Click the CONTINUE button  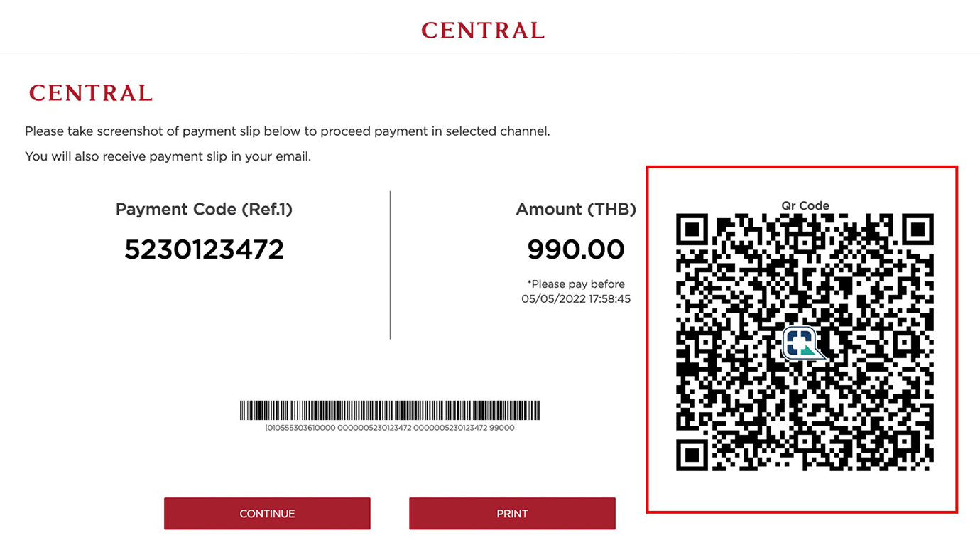tap(267, 514)
